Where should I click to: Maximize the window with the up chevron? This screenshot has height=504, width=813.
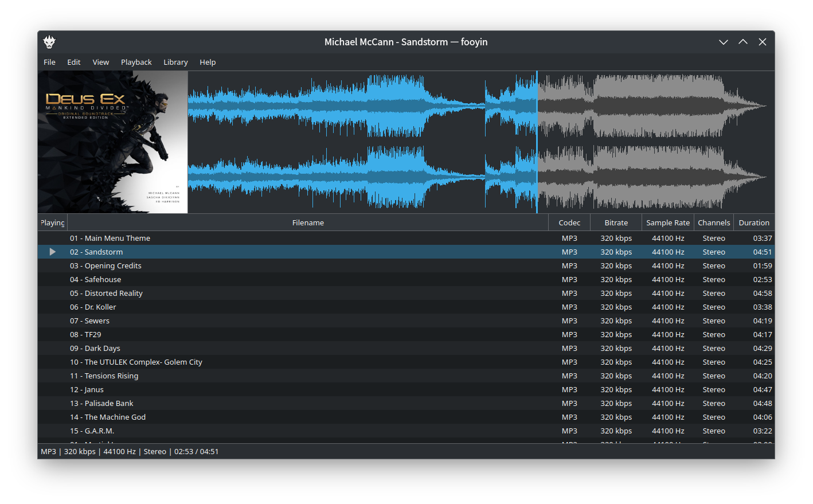[x=743, y=42]
